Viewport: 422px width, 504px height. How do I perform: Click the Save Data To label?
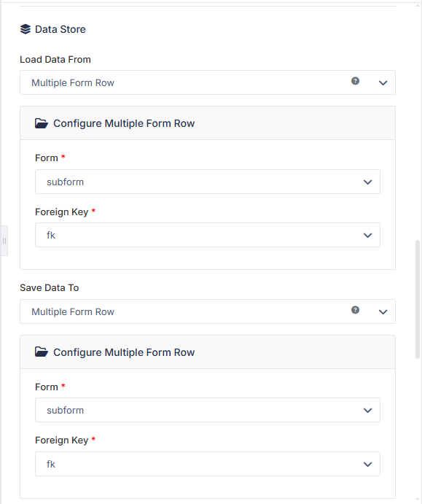pos(49,287)
